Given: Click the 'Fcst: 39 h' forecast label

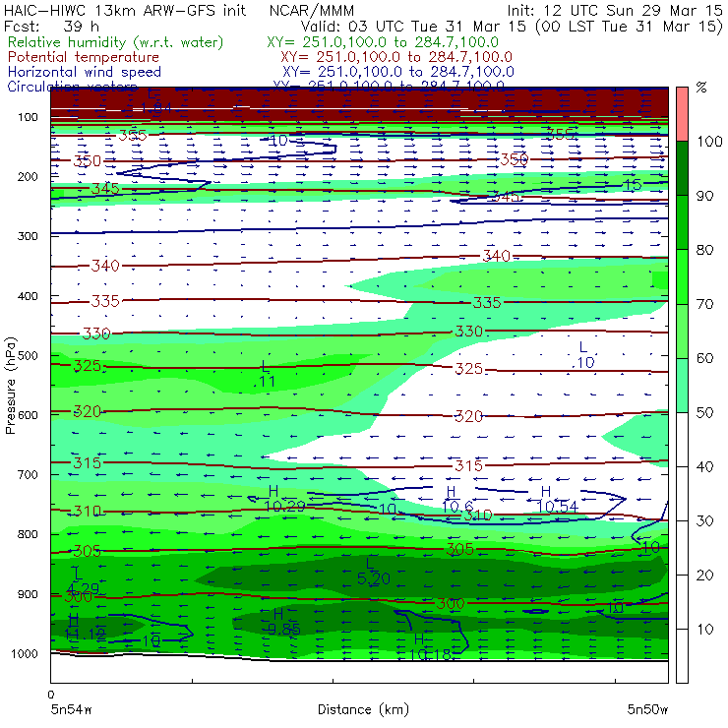Looking at the screenshot, I should tap(51, 27).
